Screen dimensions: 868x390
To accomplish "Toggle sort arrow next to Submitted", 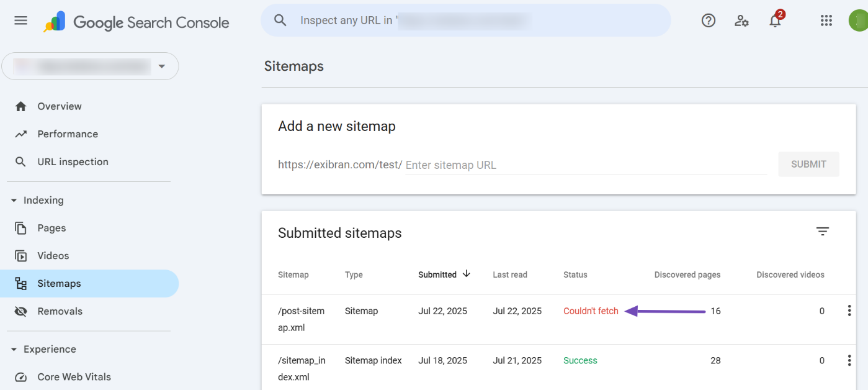I will point(467,274).
